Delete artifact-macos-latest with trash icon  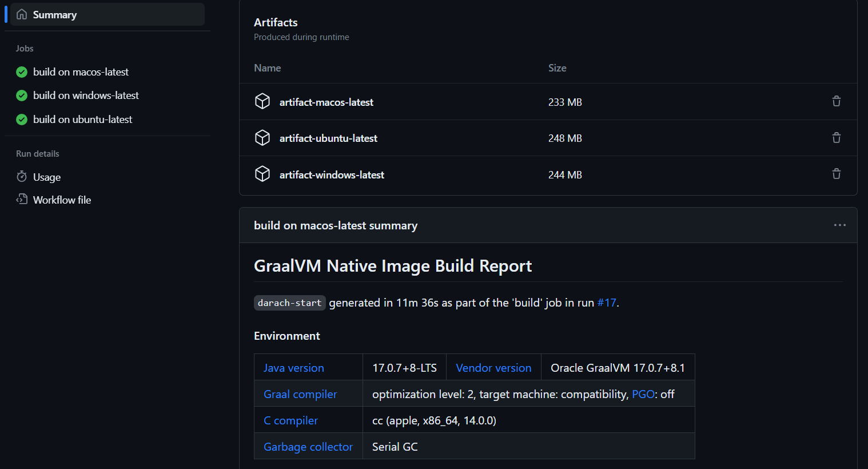[x=836, y=101]
